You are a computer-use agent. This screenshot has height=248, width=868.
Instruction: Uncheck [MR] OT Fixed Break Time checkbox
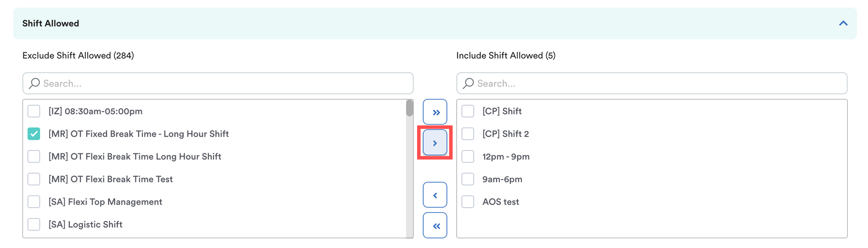coord(34,134)
